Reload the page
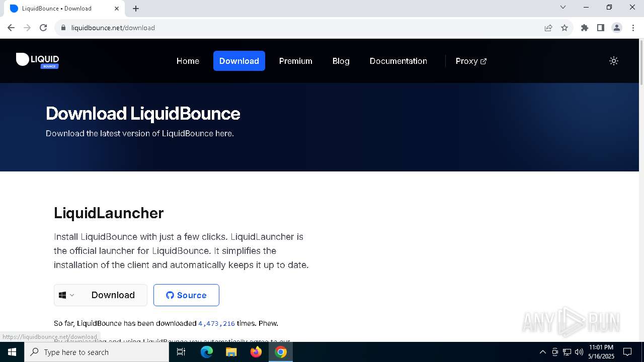Image resolution: width=644 pixels, height=362 pixels. [x=43, y=28]
